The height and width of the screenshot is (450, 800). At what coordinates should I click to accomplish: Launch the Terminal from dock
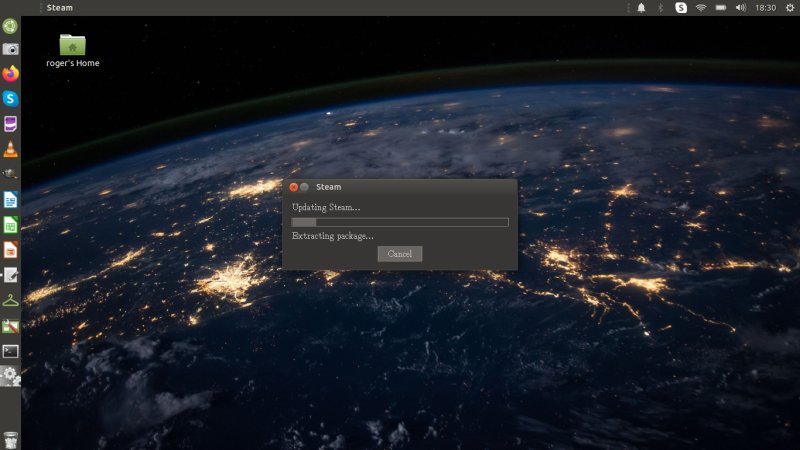pyautogui.click(x=10, y=351)
